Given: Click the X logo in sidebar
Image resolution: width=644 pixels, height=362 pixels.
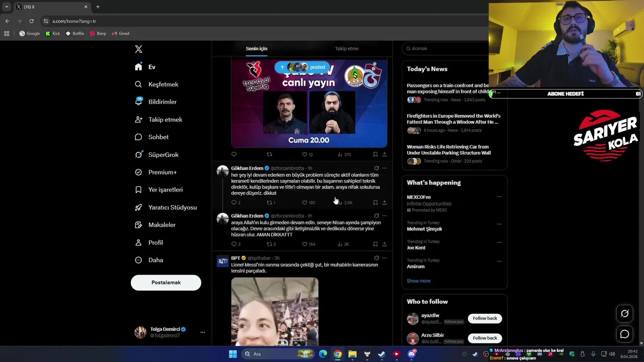Looking at the screenshot, I should pos(138,49).
